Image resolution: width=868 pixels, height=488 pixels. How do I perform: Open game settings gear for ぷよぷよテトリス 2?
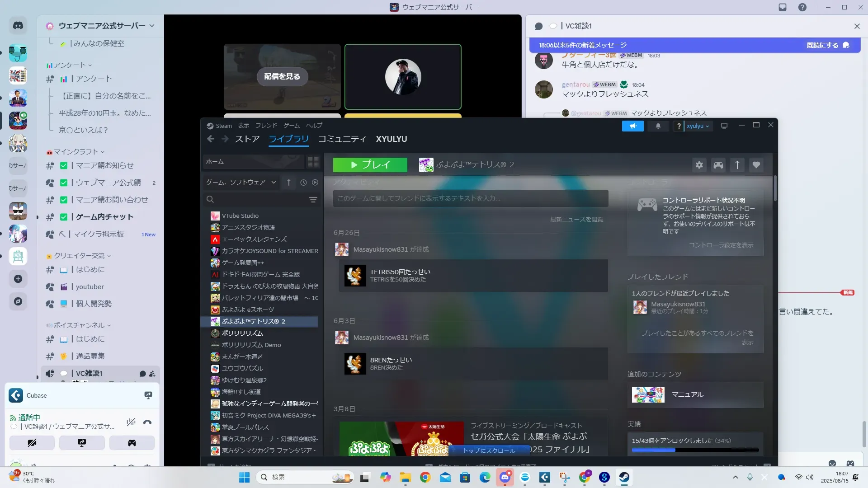pos(699,165)
